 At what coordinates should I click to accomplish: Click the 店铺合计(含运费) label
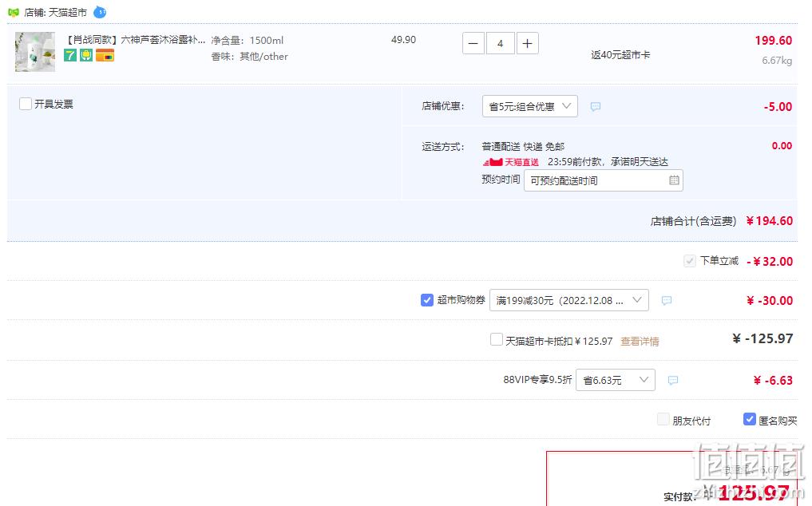coord(693,221)
